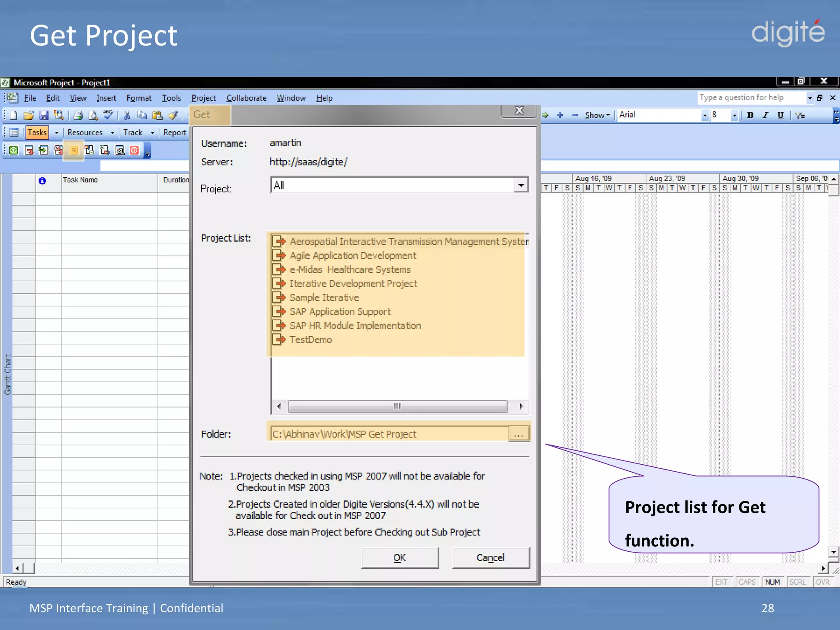Screen dimensions: 840x630
Task: Open the Insert menu
Action: point(106,98)
